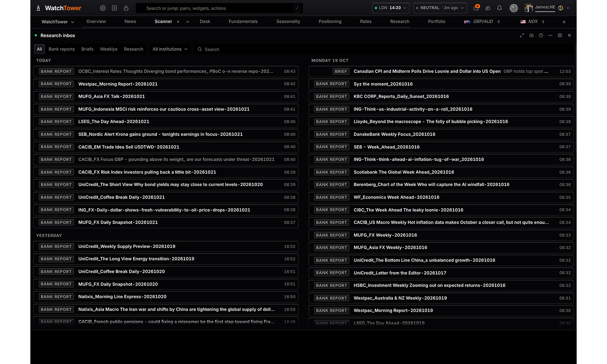The height and width of the screenshot is (364, 607).
Task: Open the alerts icon with orange badge
Action: tap(476, 8)
